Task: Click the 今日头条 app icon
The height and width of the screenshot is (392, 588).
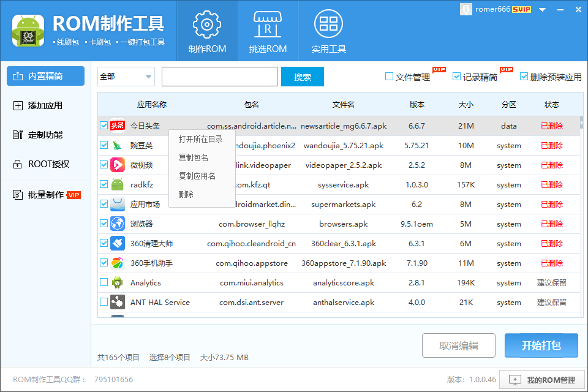Action: click(118, 126)
